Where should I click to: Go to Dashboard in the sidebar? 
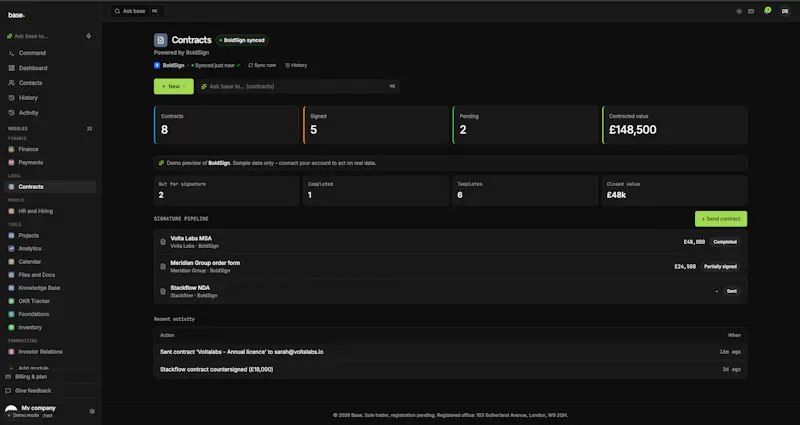pyautogui.click(x=50, y=68)
